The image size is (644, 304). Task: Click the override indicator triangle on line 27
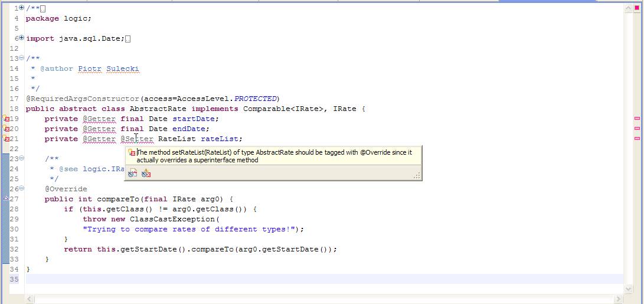tap(5, 199)
